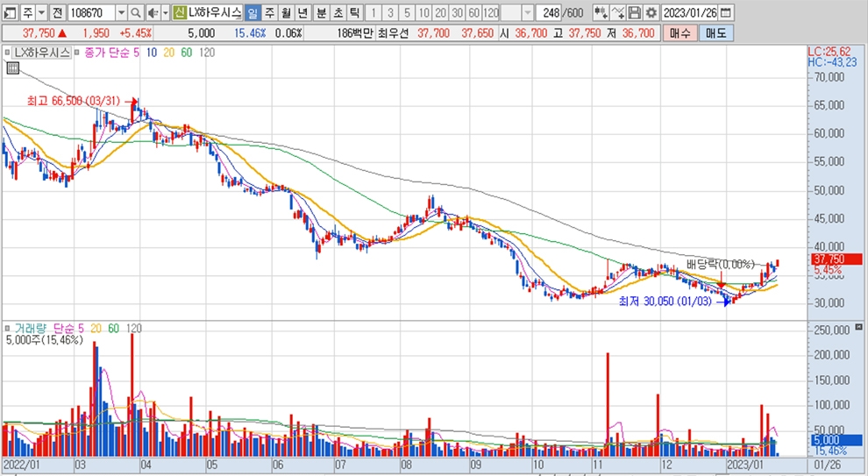Select the 주 weekly chart tab
The width and height of the screenshot is (868, 476).
(269, 12)
